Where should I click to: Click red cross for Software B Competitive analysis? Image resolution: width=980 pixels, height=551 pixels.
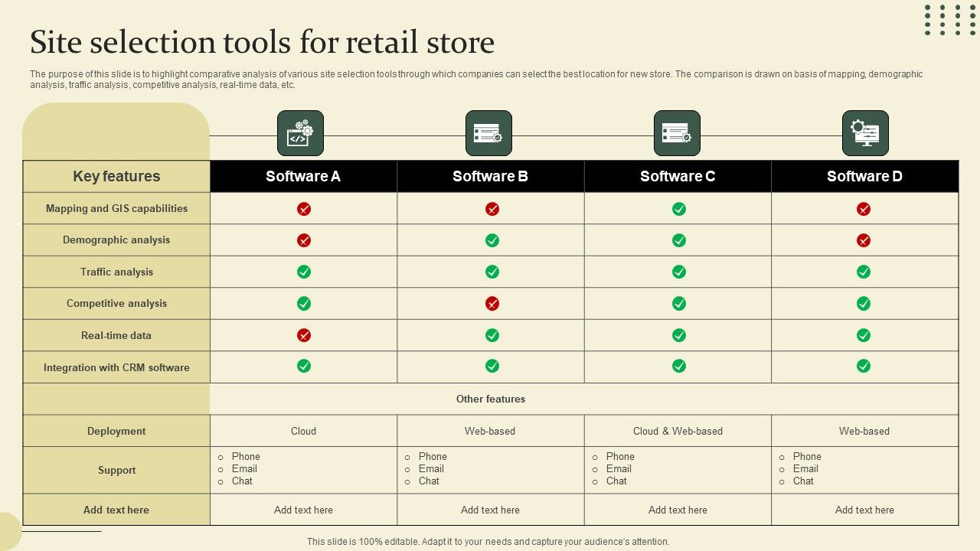(x=492, y=304)
